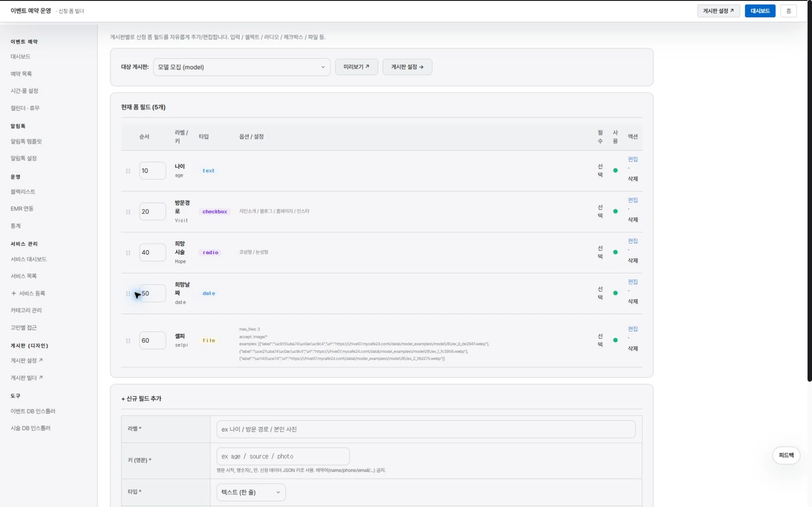812x507 pixels.
Task: Toggle the green active dot for 나이
Action: coord(615,171)
